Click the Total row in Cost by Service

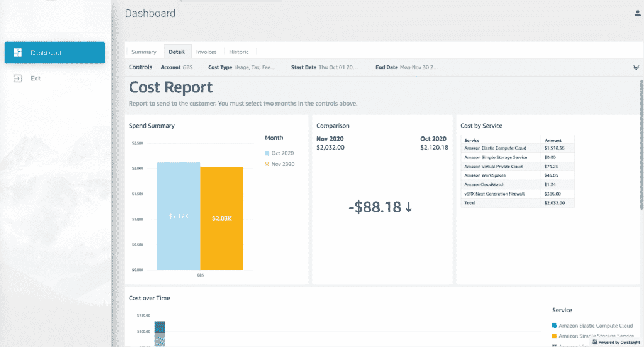click(x=518, y=203)
